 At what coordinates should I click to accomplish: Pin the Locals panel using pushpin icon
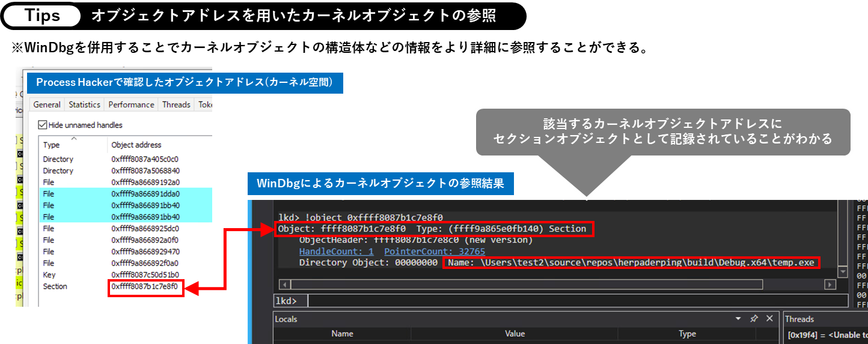pyautogui.click(x=754, y=319)
